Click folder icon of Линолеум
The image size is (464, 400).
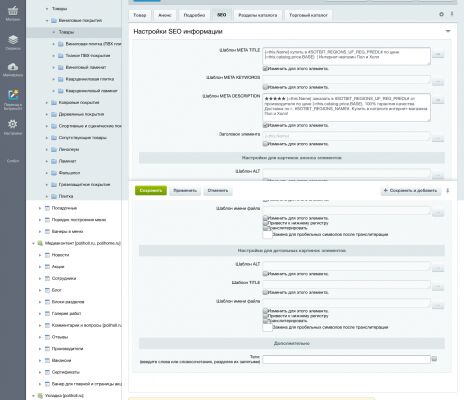pyautogui.click(x=54, y=149)
